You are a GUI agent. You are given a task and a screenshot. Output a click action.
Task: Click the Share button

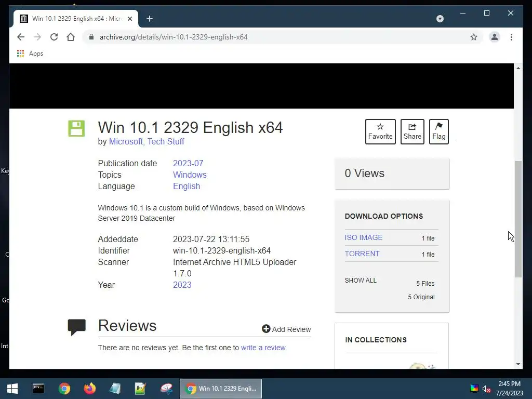tap(412, 131)
